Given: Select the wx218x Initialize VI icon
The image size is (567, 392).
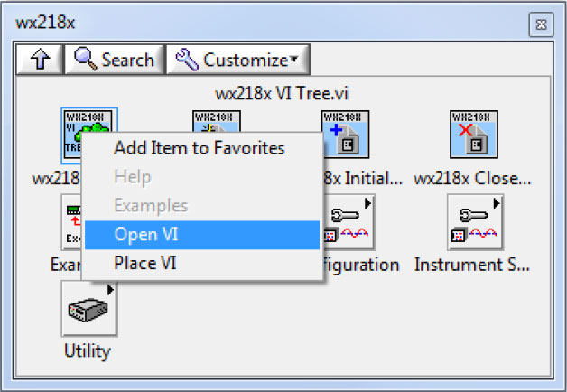Looking at the screenshot, I should (345, 135).
